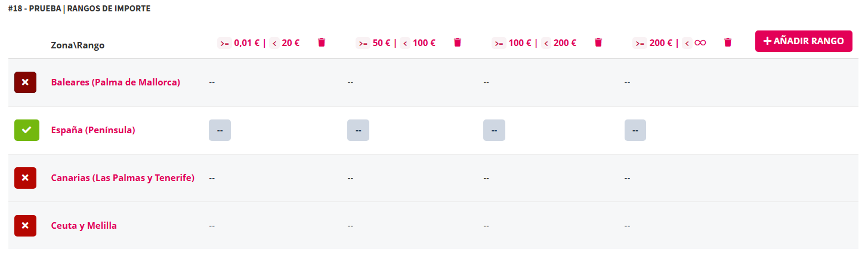Open the España (Península) zone link
Viewport: 868px width, 264px height.
point(93,130)
